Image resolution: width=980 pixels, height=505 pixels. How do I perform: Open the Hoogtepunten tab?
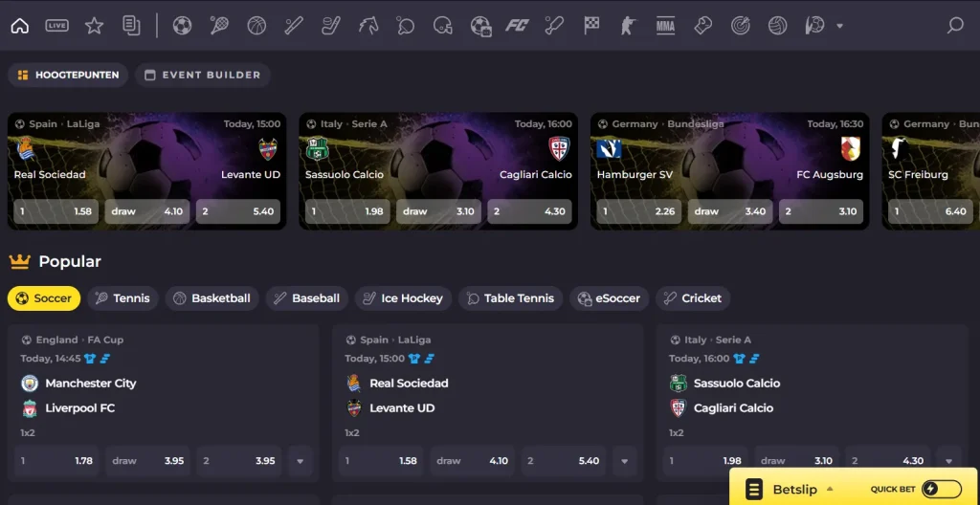point(68,75)
